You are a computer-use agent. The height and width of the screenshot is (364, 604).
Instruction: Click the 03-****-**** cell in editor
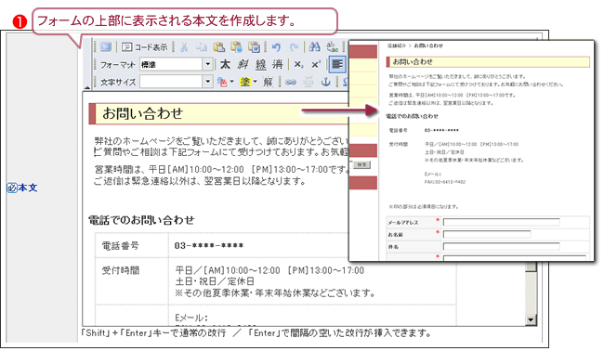pos(209,245)
